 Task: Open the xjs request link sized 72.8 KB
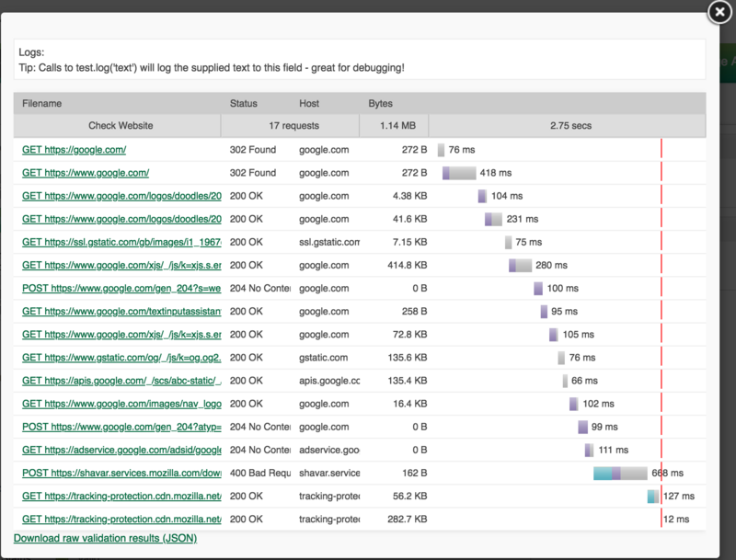pos(121,335)
